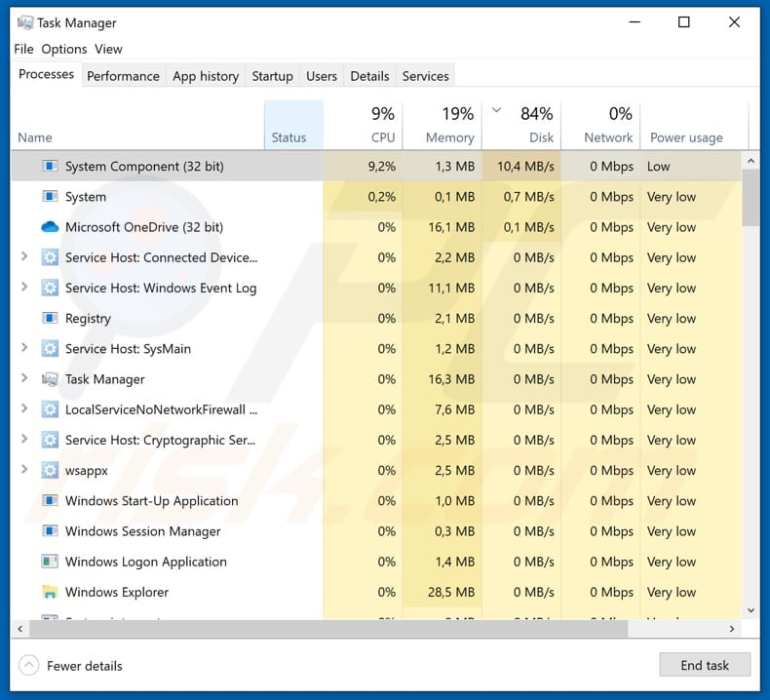Click the vertical scrollbar thumb
Image resolution: width=770 pixels, height=700 pixels.
coord(751,198)
